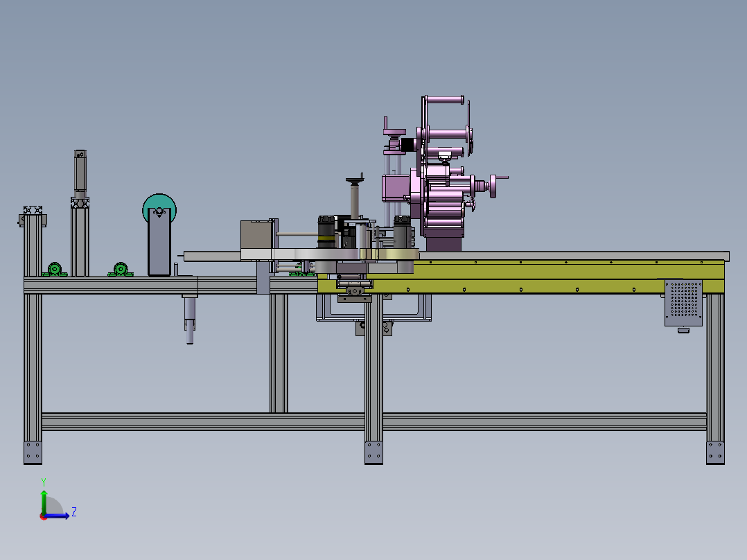Select the tall vertical actuator on the left column
Viewport: 747px width, 560px height.
pos(80,174)
